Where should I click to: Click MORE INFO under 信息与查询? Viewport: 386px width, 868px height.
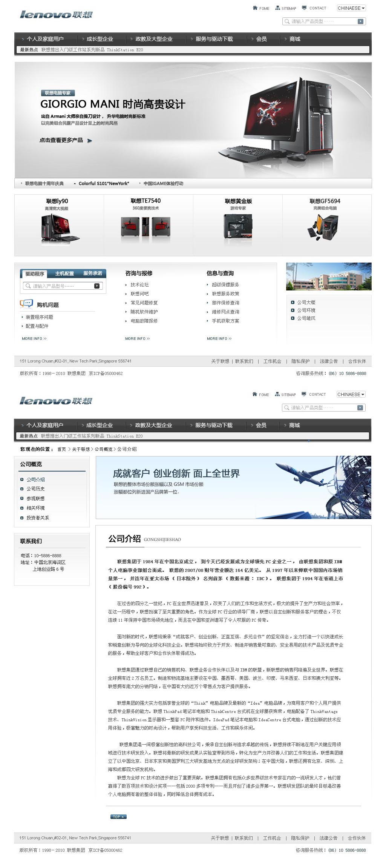coord(219,339)
